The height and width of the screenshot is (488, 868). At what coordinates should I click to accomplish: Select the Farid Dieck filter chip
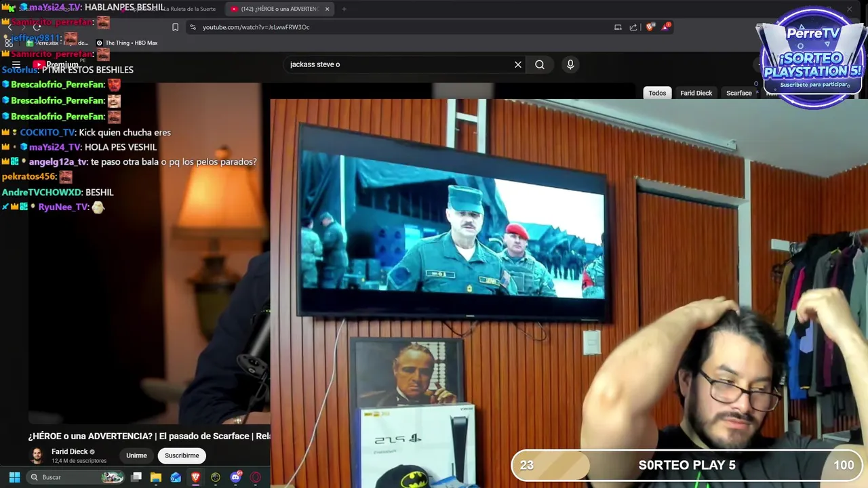click(696, 93)
